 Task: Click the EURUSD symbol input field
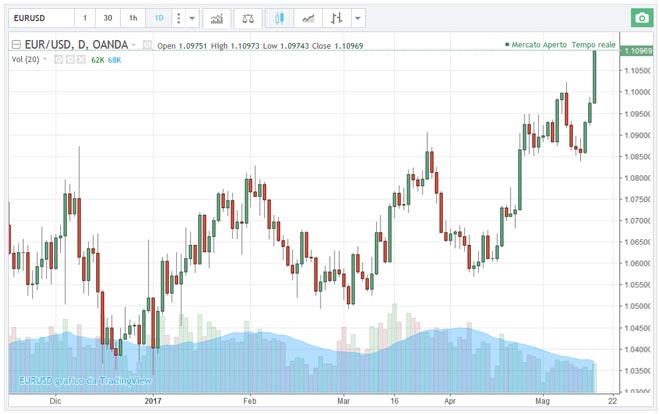[38, 18]
